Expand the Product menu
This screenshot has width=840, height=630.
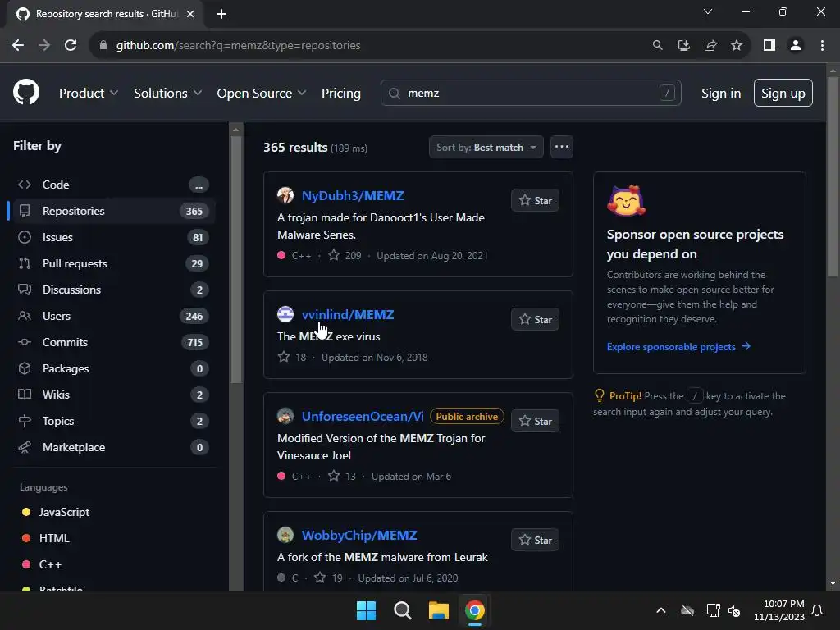pos(89,94)
